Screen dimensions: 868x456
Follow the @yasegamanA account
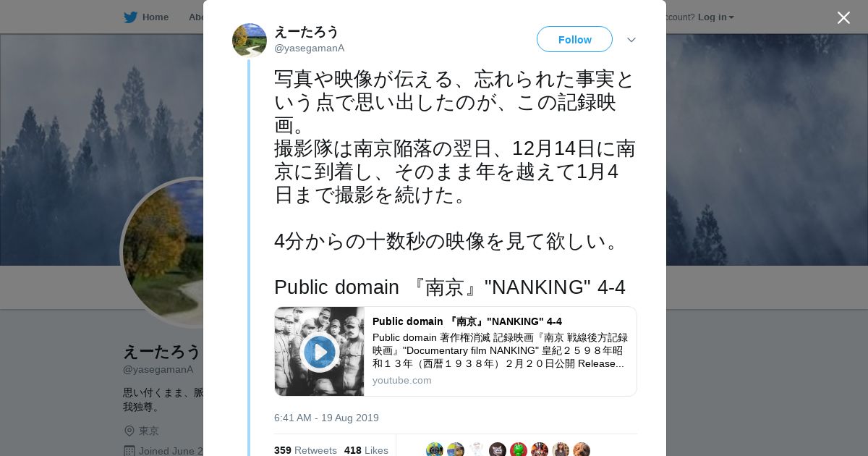[574, 39]
